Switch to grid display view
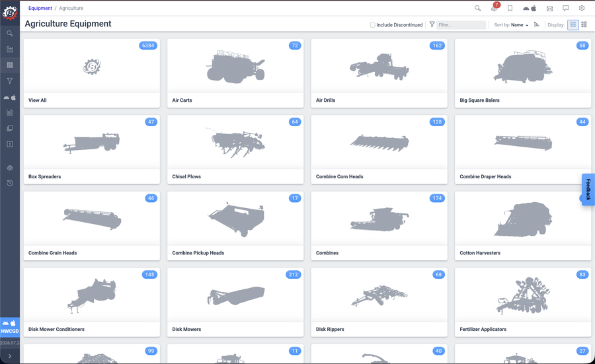The height and width of the screenshot is (364, 595). coord(573,24)
